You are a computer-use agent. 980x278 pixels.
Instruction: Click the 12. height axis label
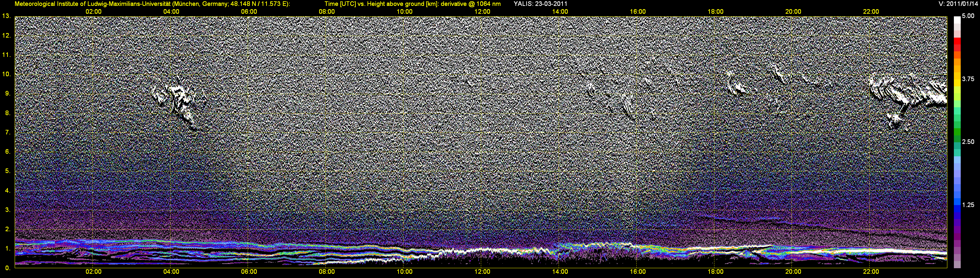[7, 35]
